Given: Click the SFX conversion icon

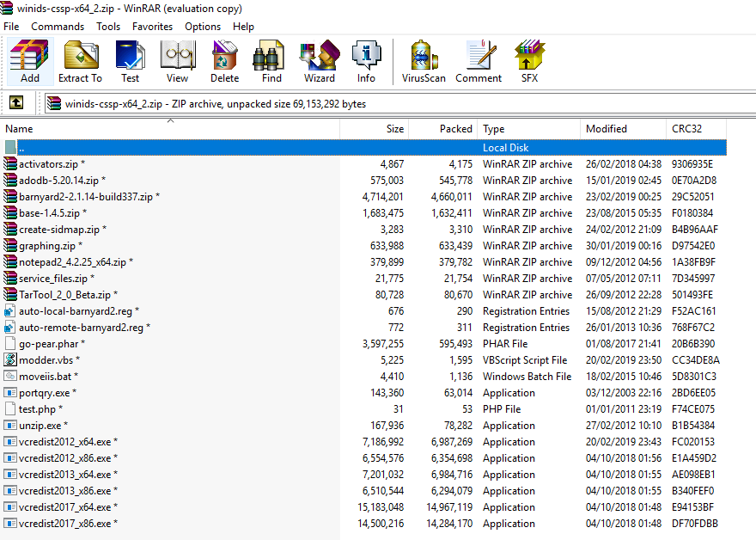Looking at the screenshot, I should (529, 60).
